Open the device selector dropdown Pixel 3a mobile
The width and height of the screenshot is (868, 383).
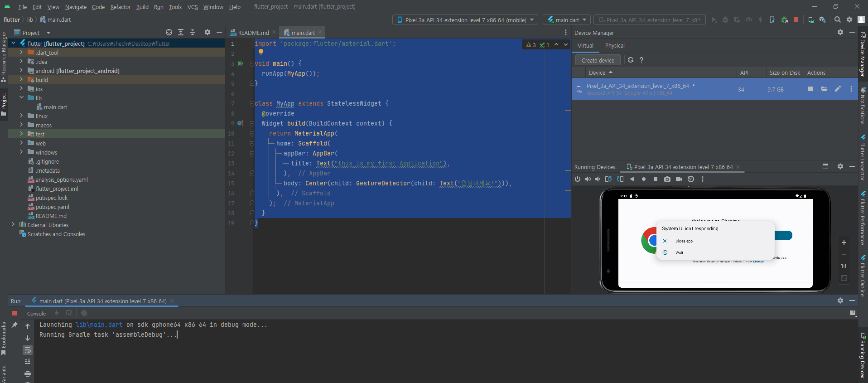(x=465, y=20)
